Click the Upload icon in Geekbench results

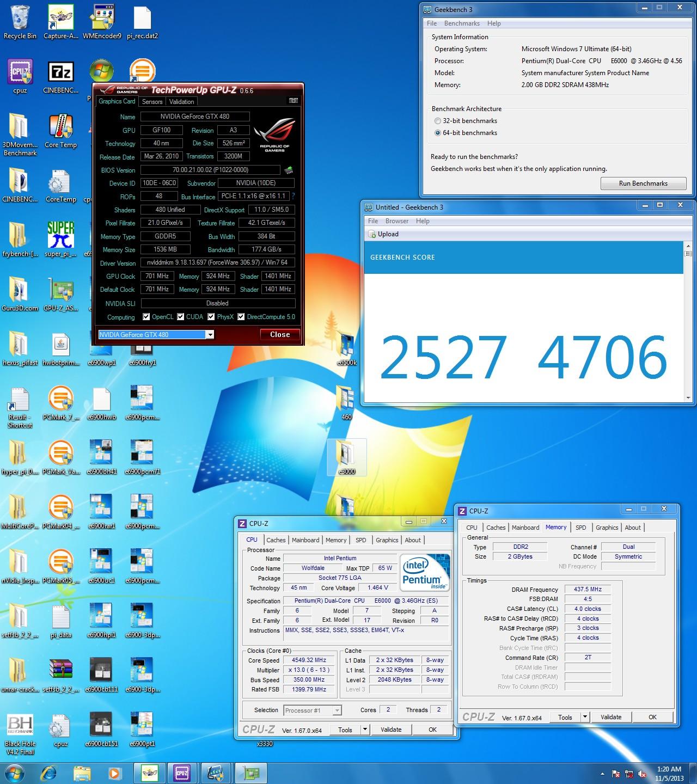pyautogui.click(x=372, y=234)
